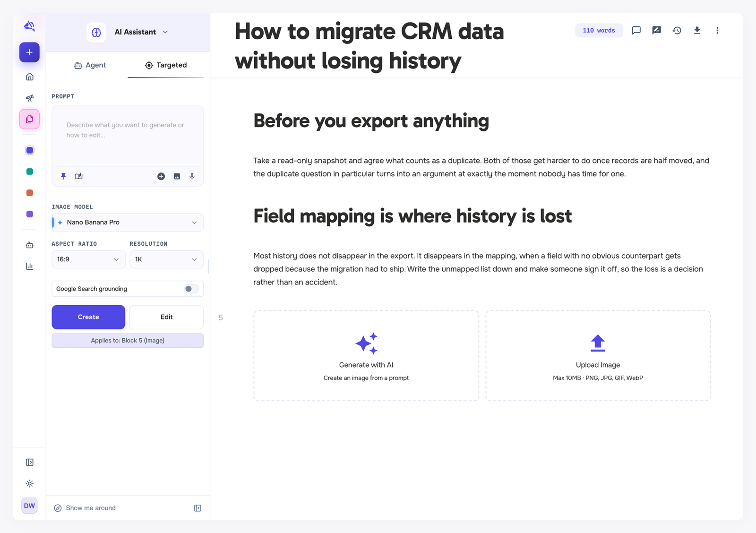
Task: Toggle Google Search grounding switch
Action: pyautogui.click(x=191, y=289)
